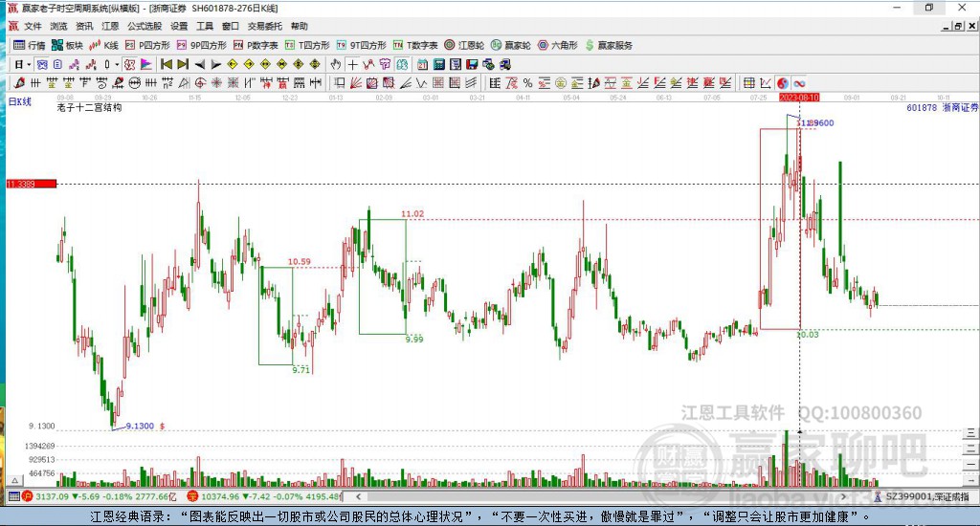Click the 10.59 price label
Viewport: 980px width, 526px height.
click(x=300, y=262)
